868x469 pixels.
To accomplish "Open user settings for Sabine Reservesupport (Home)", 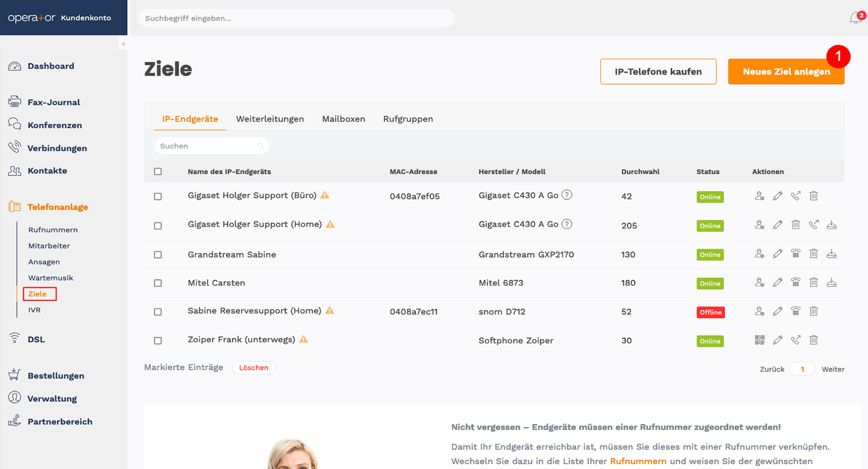I will (759, 311).
